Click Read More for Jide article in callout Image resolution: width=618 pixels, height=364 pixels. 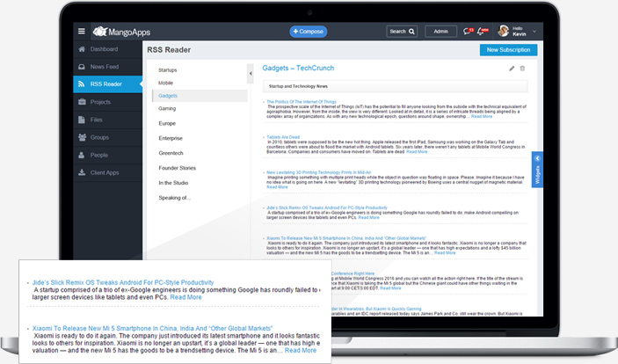pos(185,297)
